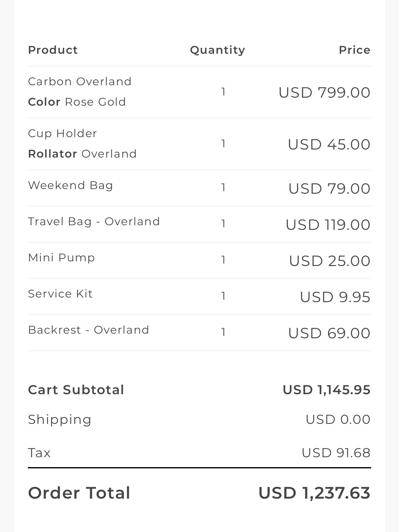Click the Price column header

[354, 50]
